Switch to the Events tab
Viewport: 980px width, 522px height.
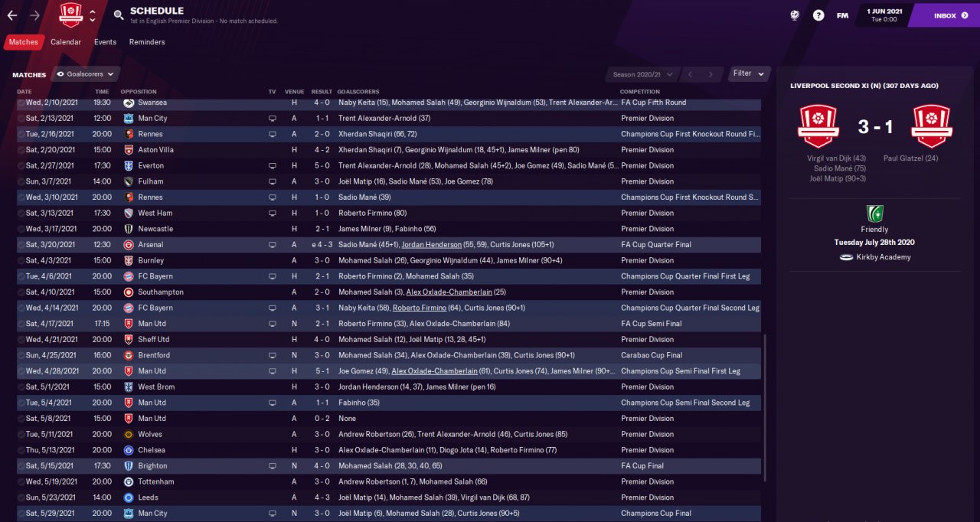click(x=105, y=42)
